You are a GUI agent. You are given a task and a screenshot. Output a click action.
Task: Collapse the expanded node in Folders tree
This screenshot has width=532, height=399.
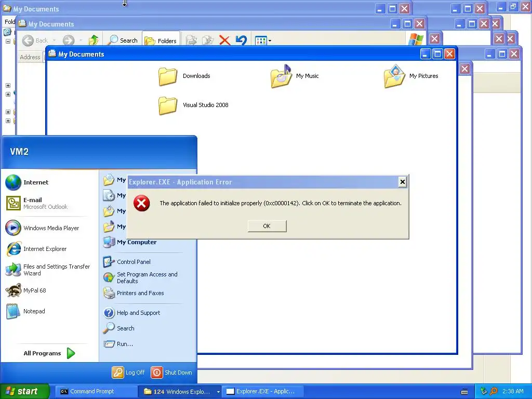(8, 41)
